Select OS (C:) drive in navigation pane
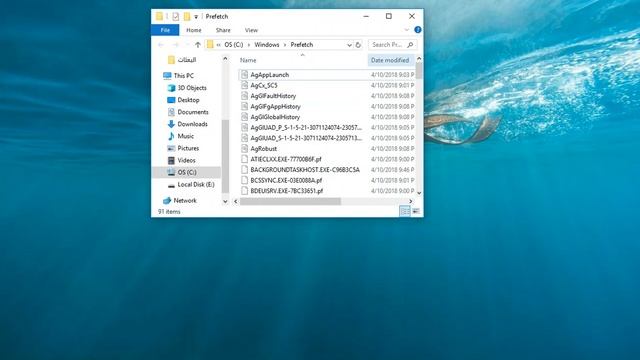Screen dimensions: 640x360 click(186, 172)
